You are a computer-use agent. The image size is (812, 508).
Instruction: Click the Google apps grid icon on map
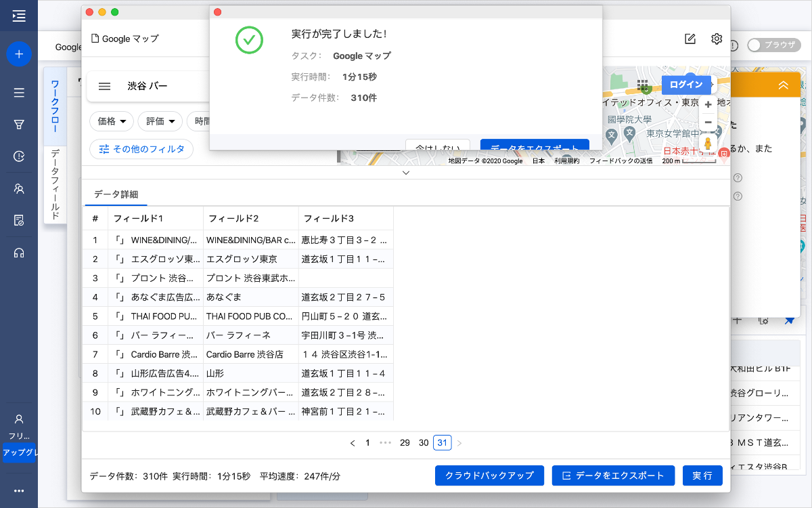pyautogui.click(x=644, y=85)
